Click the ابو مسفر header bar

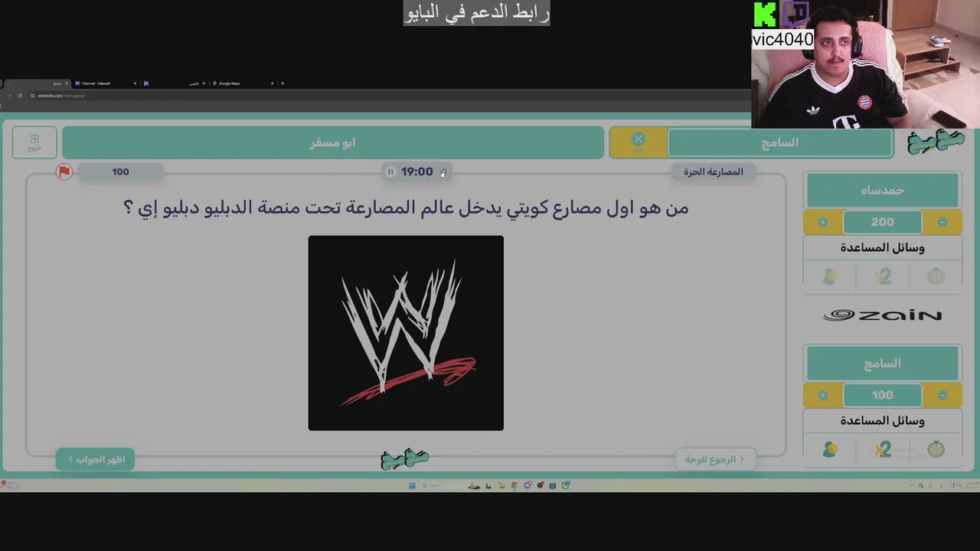(x=333, y=142)
